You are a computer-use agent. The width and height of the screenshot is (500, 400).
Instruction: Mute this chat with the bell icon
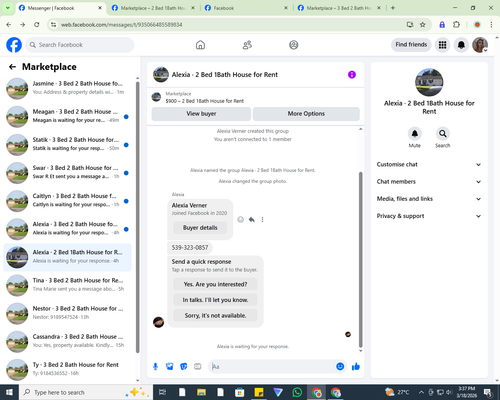pos(415,134)
